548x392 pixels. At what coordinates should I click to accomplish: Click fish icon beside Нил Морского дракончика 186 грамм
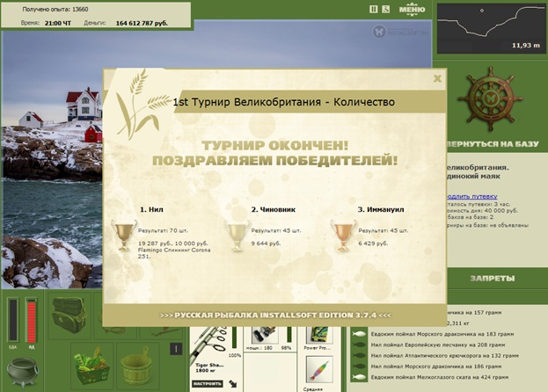(x=359, y=367)
